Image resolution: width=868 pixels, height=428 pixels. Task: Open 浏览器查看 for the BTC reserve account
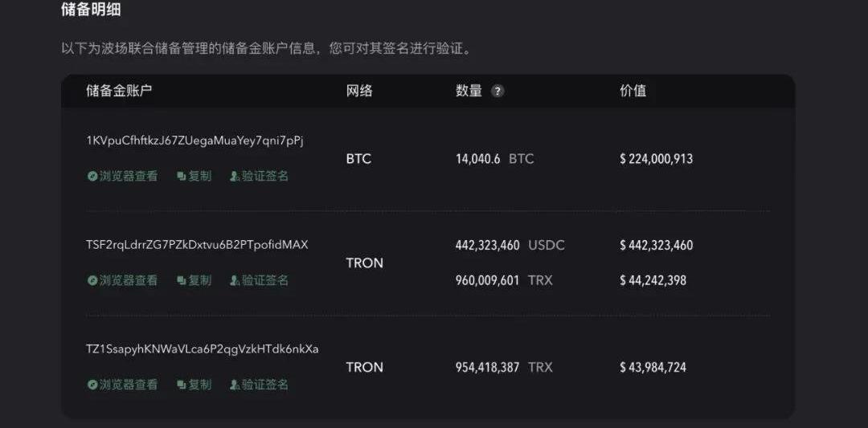[129, 177]
